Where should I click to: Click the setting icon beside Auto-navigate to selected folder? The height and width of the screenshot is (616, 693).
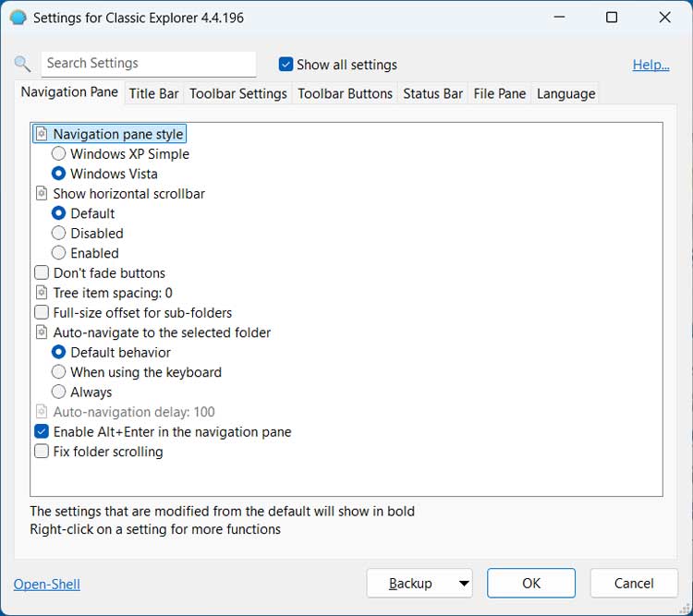point(42,332)
